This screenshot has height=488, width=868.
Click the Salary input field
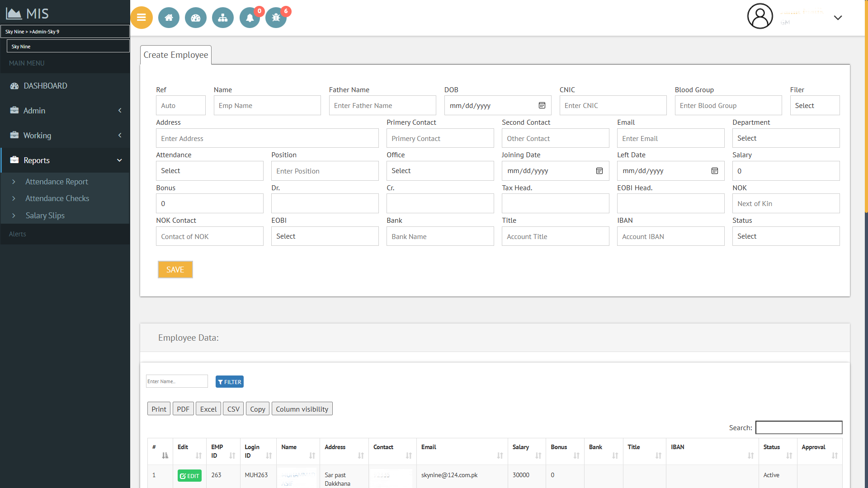[x=786, y=171]
